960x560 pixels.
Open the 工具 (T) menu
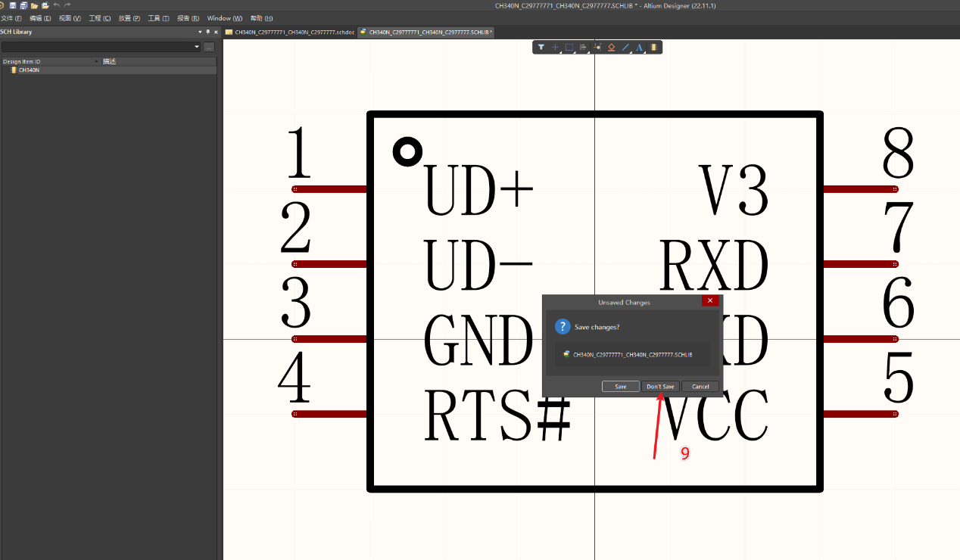click(x=158, y=18)
